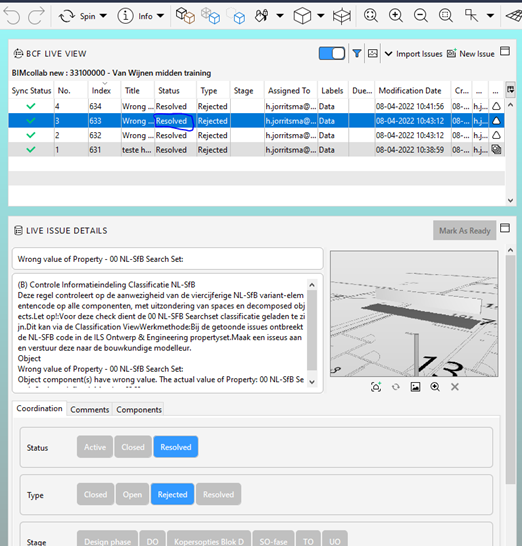Click the Undo arrow icon
The height and width of the screenshot is (546, 522).
pos(12,16)
